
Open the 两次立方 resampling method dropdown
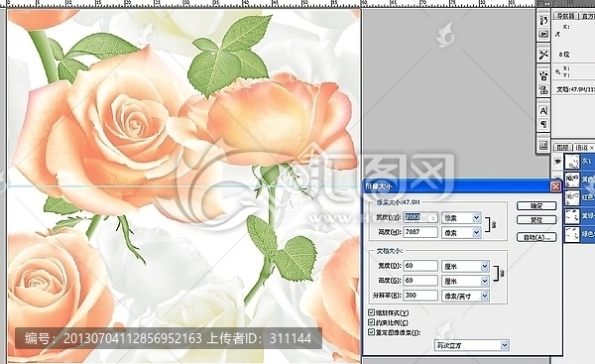coord(471,345)
